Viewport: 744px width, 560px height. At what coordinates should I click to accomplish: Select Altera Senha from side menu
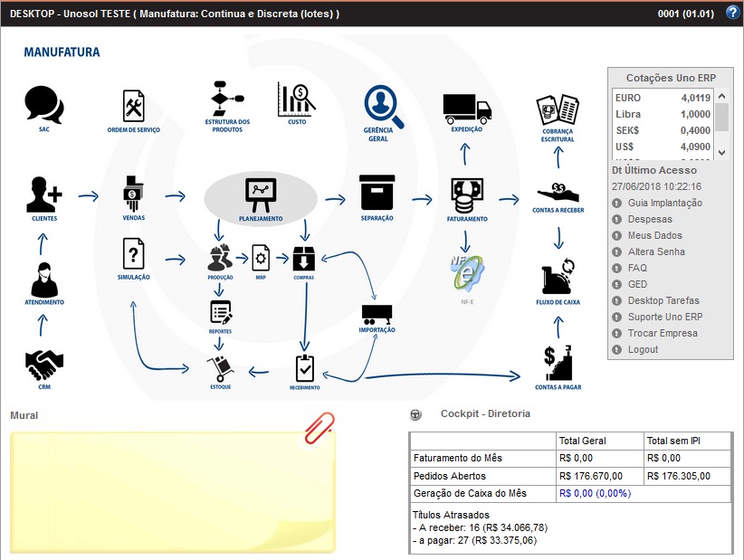[656, 252]
